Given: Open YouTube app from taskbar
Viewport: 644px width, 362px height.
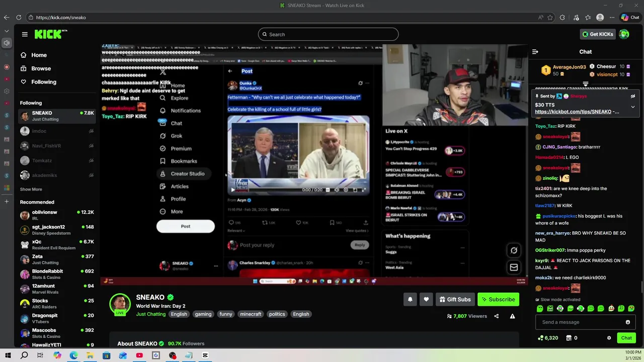Looking at the screenshot, I should [139, 355].
